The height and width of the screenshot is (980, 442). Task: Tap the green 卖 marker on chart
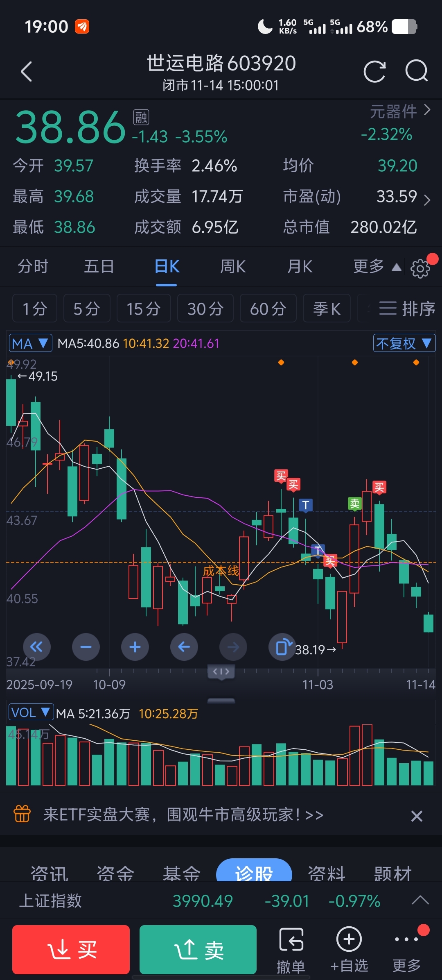[x=355, y=504]
